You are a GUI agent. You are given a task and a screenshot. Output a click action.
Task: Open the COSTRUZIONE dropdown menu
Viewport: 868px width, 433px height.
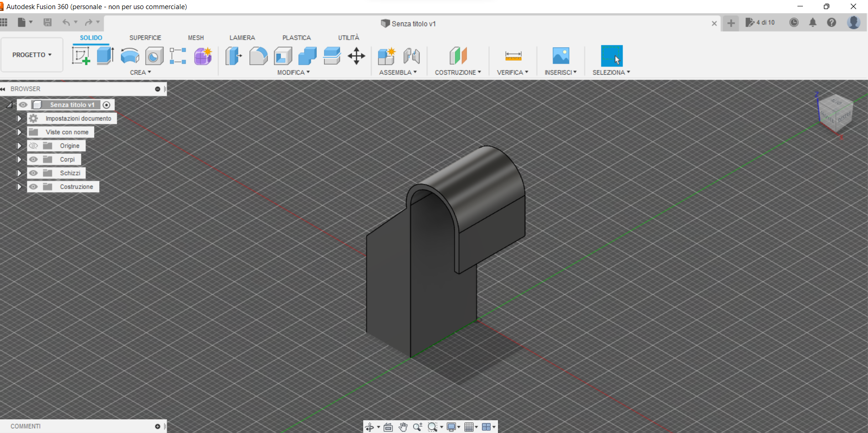click(458, 72)
